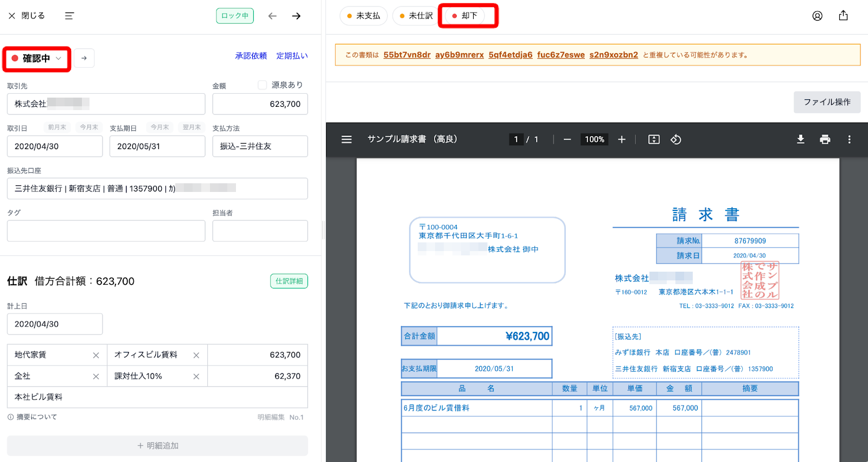Open PDF viewer more options menu
This screenshot has height=462, width=868.
pos(850,139)
